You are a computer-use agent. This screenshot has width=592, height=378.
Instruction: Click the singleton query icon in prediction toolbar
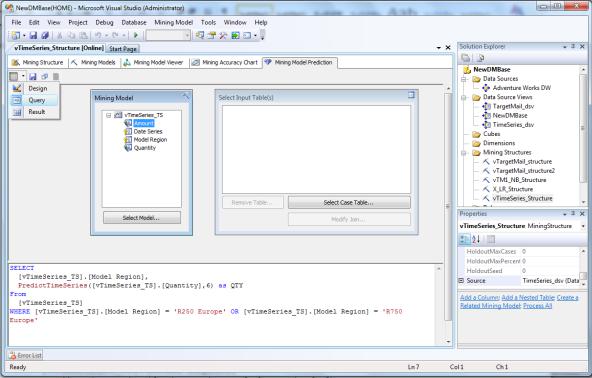click(x=45, y=77)
